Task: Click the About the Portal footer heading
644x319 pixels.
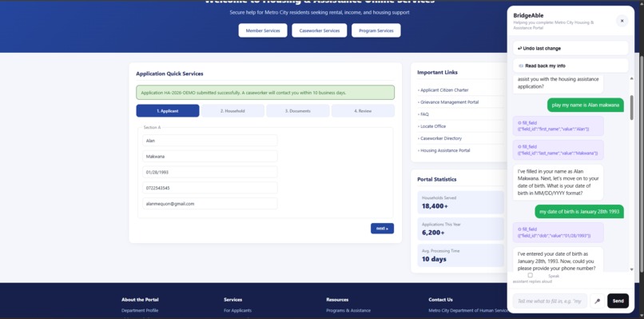Action: (x=140, y=300)
